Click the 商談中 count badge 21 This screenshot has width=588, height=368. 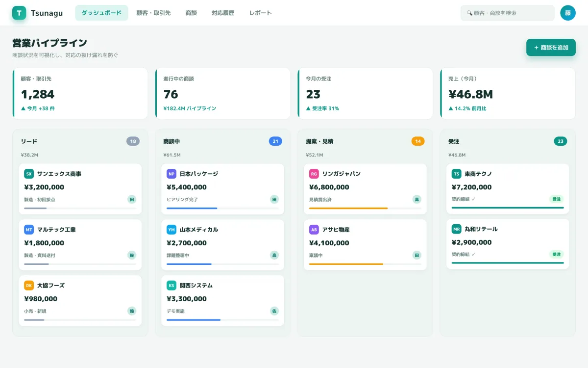click(x=275, y=141)
